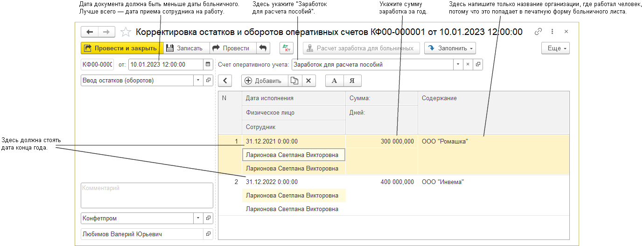Image resolution: width=644 pixels, height=246 pixels.
Task: Delete the selected row with X icon
Action: tap(308, 81)
